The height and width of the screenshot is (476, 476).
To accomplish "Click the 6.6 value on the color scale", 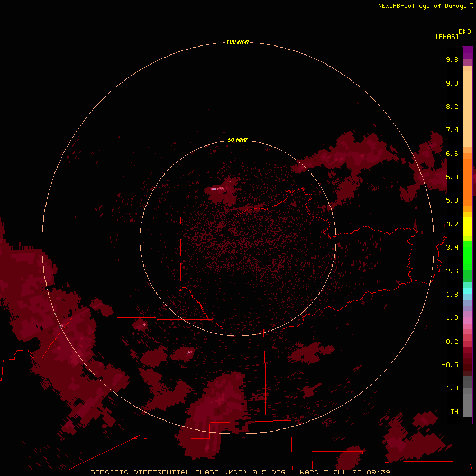I will [452, 153].
